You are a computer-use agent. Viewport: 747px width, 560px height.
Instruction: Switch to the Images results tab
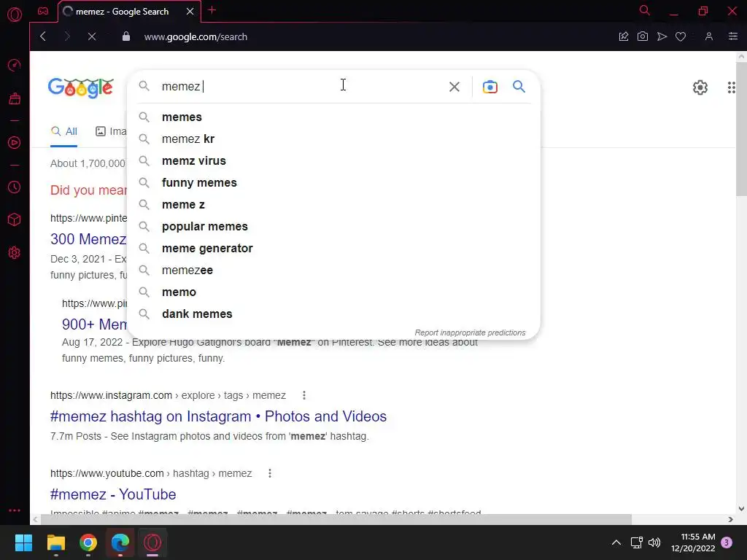[x=111, y=131]
